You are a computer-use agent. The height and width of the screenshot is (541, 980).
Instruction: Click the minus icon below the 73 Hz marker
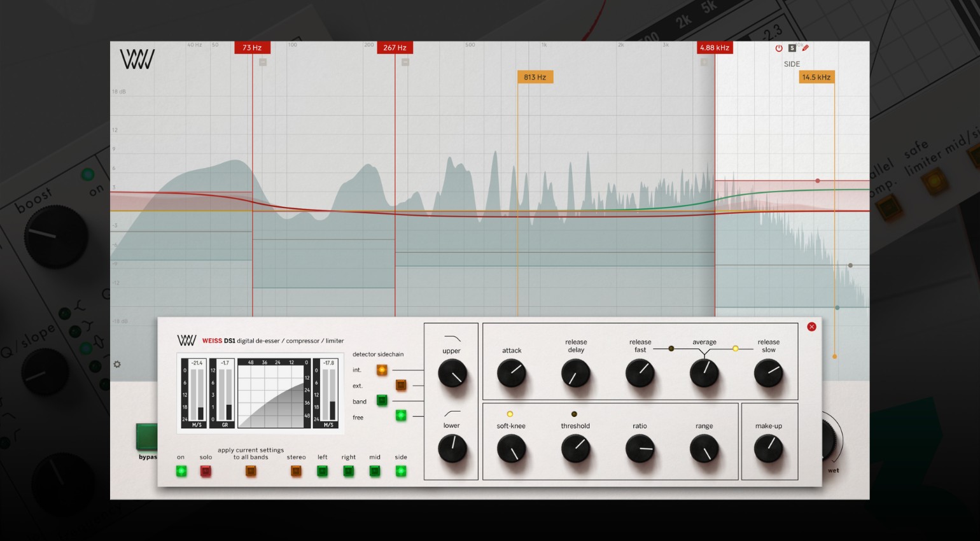coord(262,62)
